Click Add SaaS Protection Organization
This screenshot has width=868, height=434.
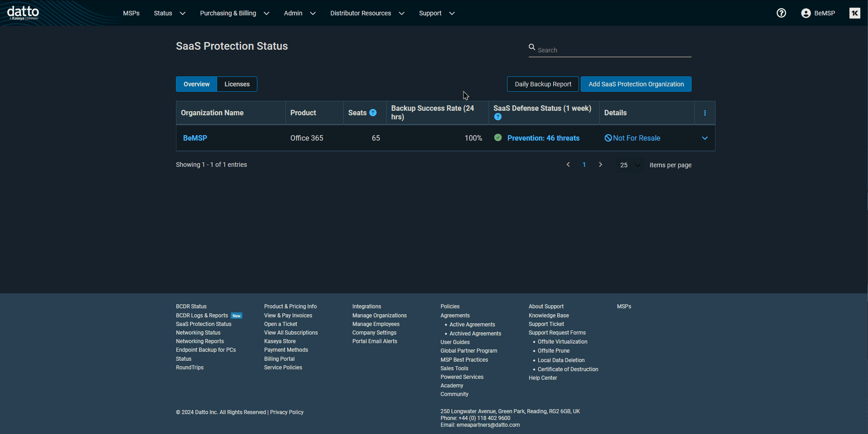636,84
